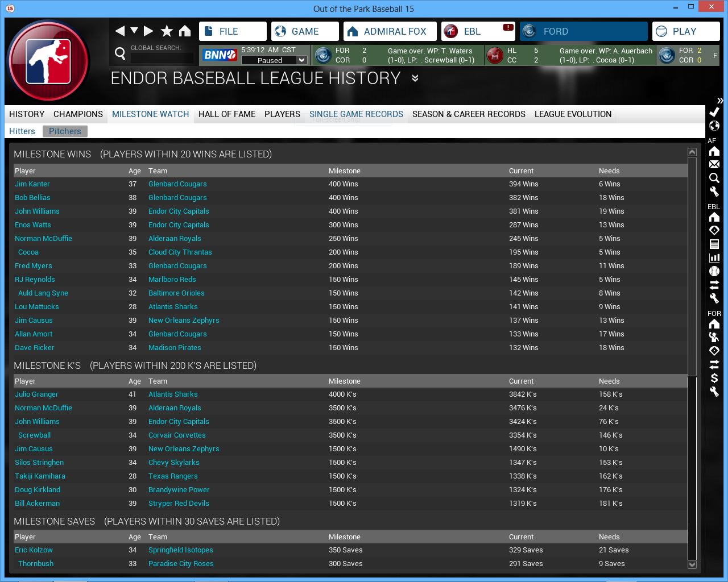Switch to the Hall of Fame tab
Viewport: 728px width, 582px height.
tap(226, 114)
